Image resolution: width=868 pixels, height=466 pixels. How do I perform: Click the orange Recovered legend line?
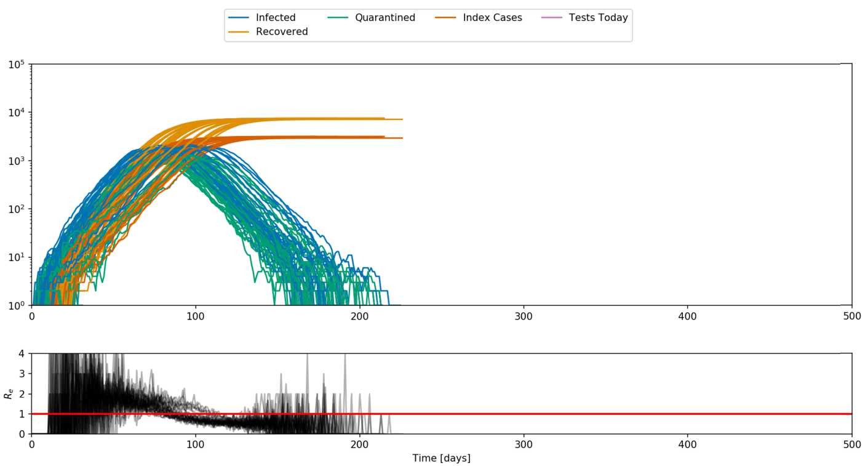[239, 32]
